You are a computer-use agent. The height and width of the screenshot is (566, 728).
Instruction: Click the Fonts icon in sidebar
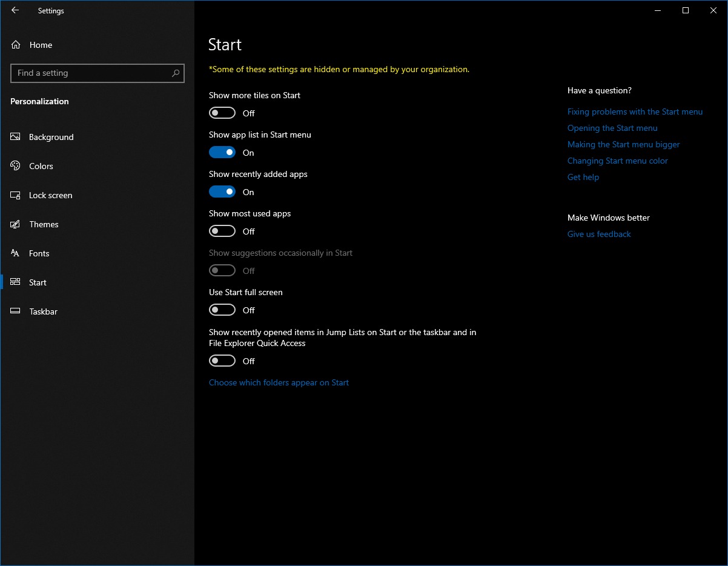click(x=16, y=253)
